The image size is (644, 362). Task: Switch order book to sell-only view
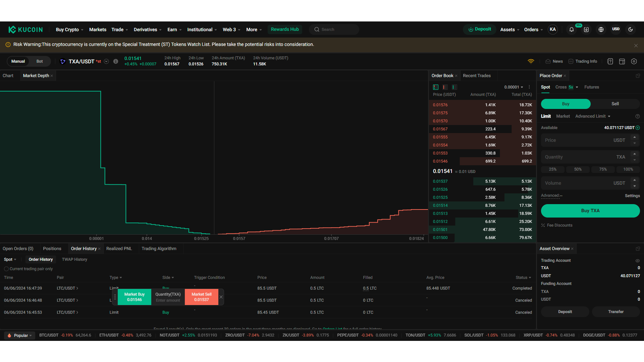pyautogui.click(x=445, y=87)
